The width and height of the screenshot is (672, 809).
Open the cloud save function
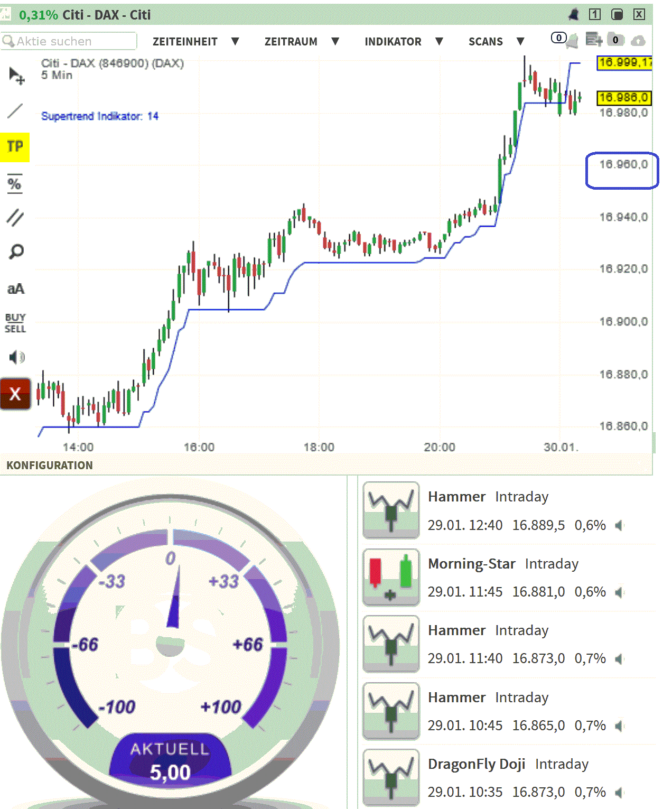coord(639,40)
